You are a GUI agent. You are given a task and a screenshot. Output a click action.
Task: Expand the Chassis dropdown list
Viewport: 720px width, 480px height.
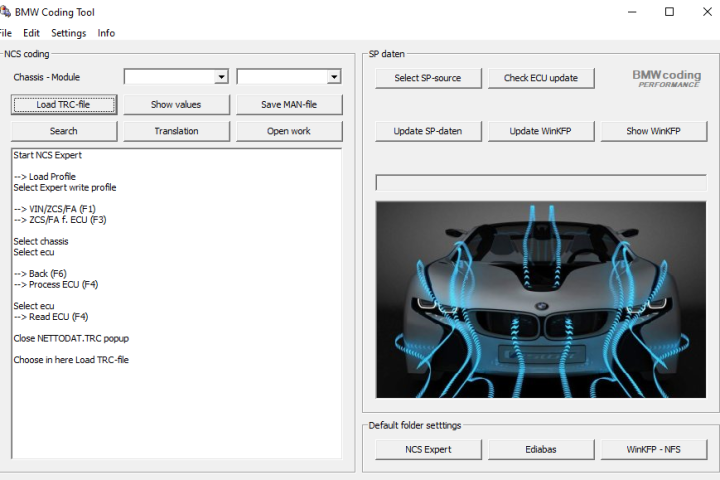[221, 77]
